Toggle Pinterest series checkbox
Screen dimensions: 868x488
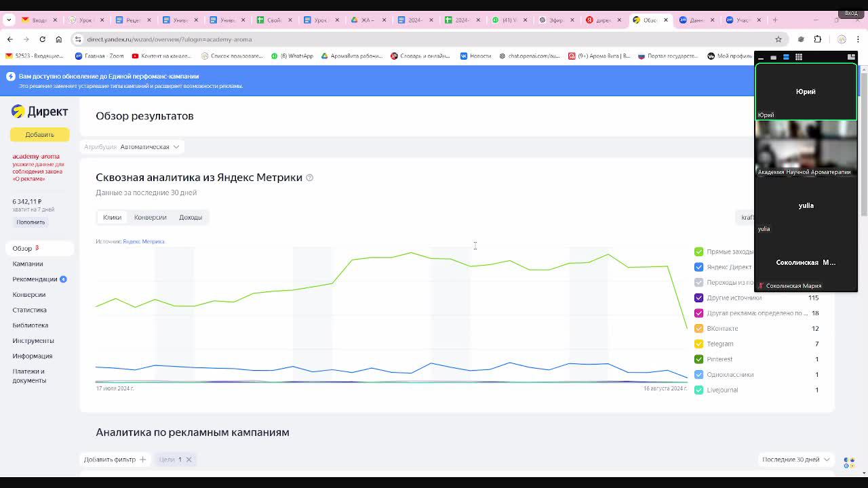click(x=698, y=359)
